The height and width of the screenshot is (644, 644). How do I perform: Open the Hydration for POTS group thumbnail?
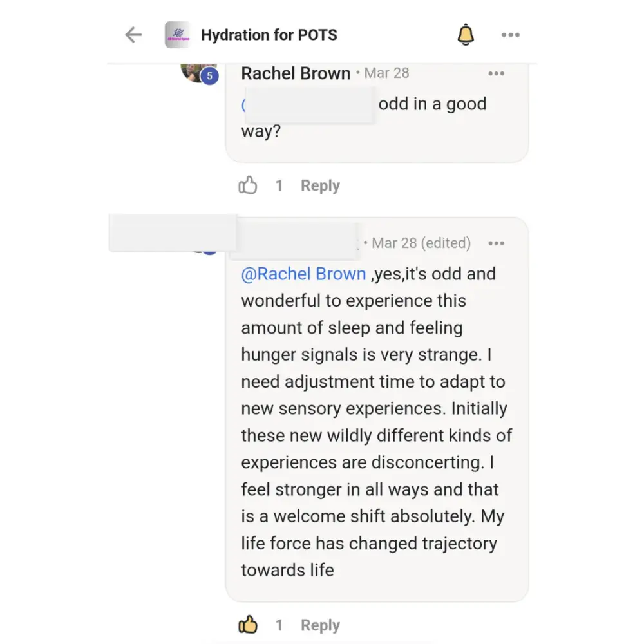point(177,35)
